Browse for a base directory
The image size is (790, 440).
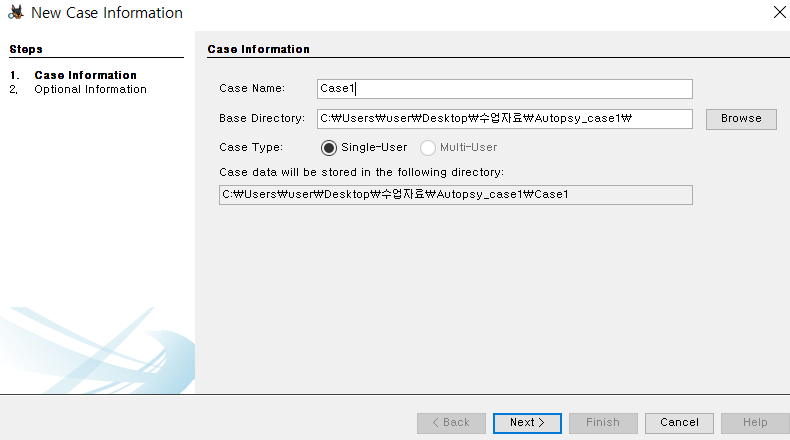pos(741,119)
